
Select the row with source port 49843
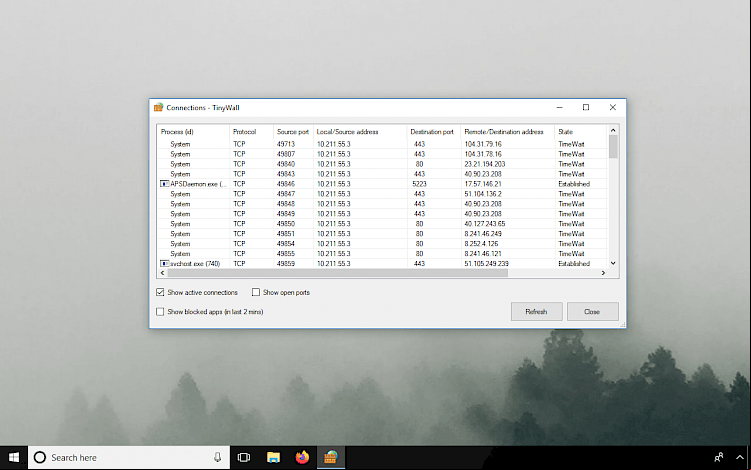click(x=382, y=174)
